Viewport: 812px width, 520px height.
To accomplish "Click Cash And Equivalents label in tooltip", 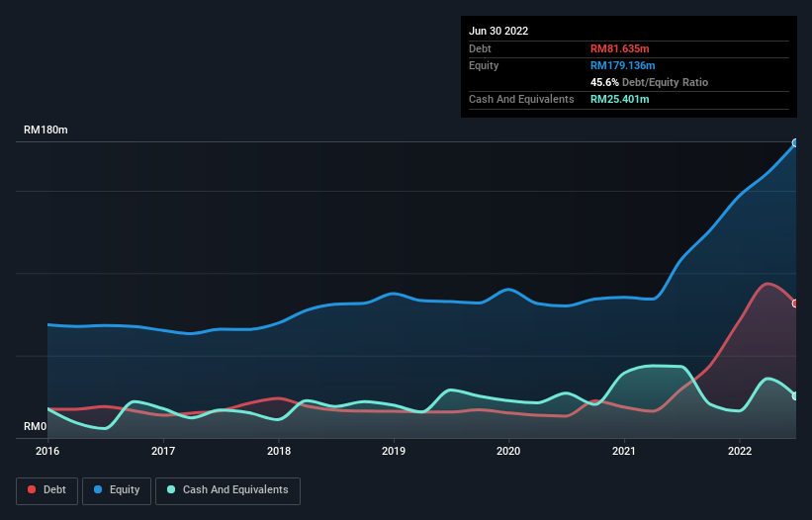I will tap(521, 99).
